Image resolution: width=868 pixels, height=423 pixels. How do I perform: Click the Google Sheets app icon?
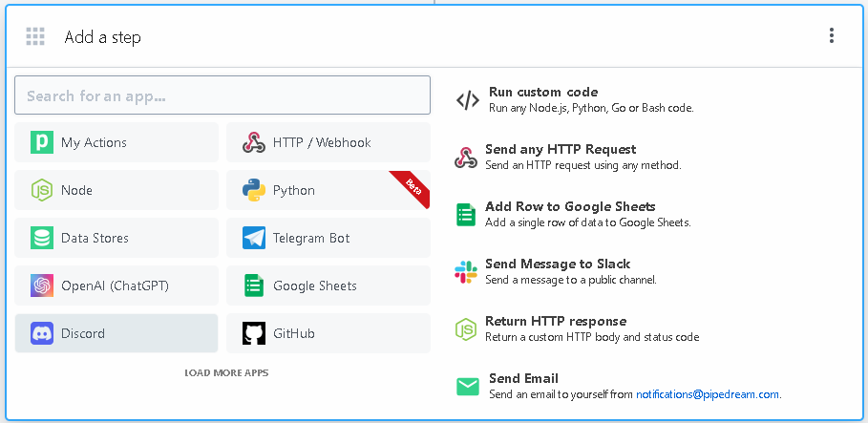tap(254, 286)
